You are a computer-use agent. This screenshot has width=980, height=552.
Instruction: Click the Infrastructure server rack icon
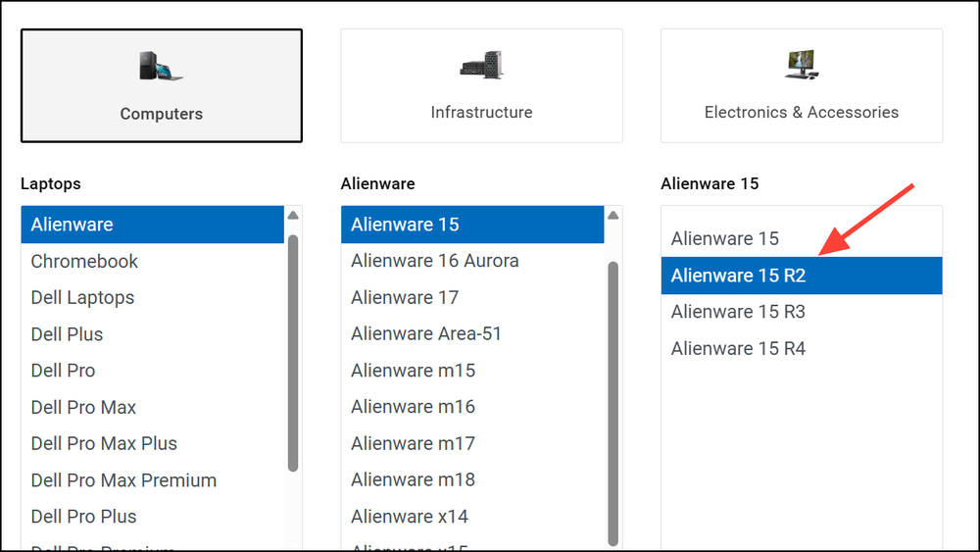pos(481,65)
